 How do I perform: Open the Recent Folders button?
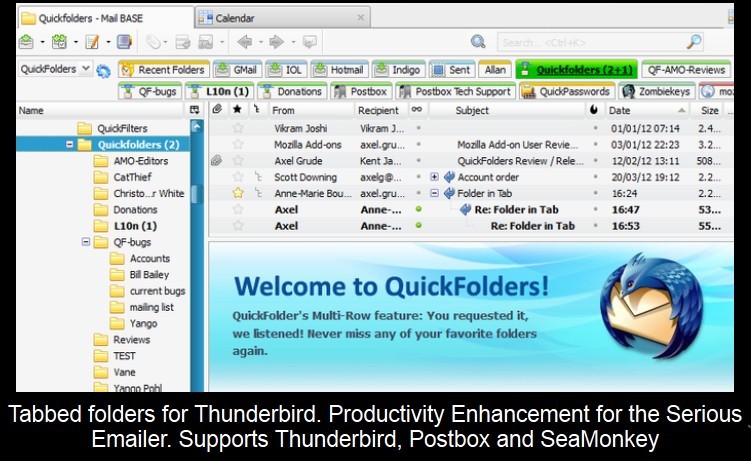(163, 70)
